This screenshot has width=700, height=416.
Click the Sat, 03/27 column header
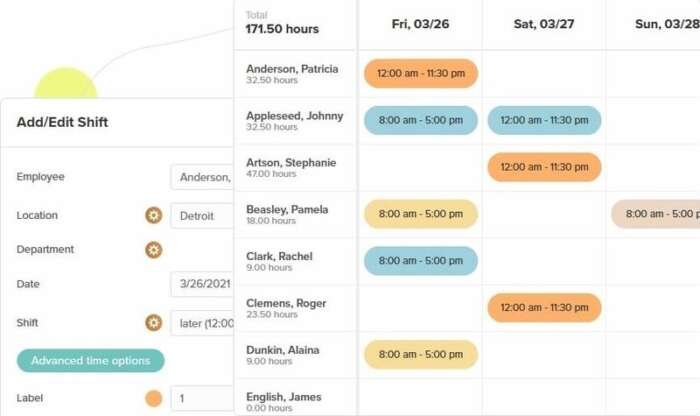544,24
